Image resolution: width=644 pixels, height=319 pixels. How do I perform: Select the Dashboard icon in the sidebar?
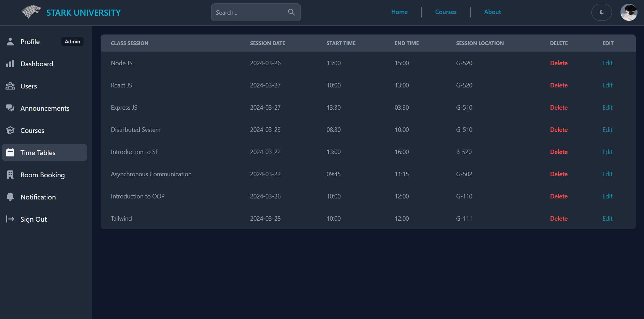(11, 64)
